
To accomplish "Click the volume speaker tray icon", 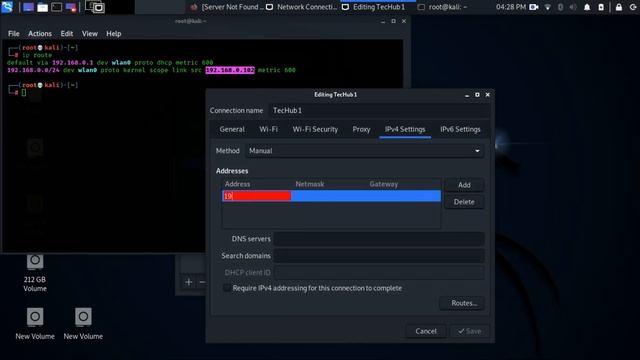I will coord(573,7).
